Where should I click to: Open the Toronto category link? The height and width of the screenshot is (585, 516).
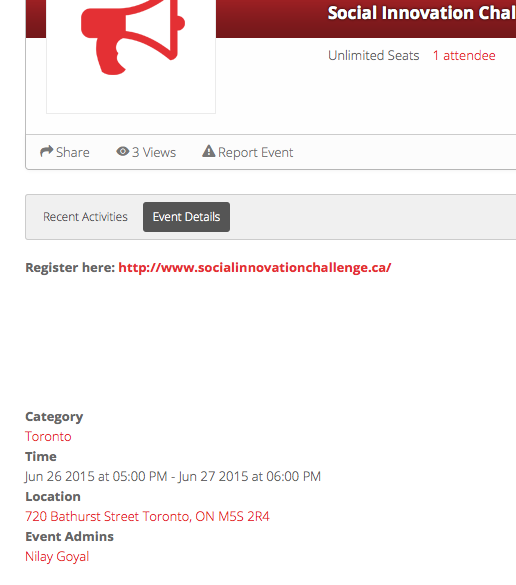point(48,437)
